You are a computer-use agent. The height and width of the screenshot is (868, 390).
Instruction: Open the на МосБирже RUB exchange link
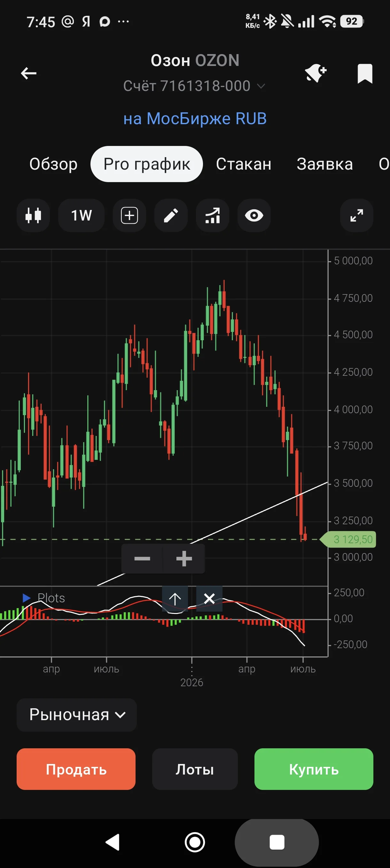195,119
